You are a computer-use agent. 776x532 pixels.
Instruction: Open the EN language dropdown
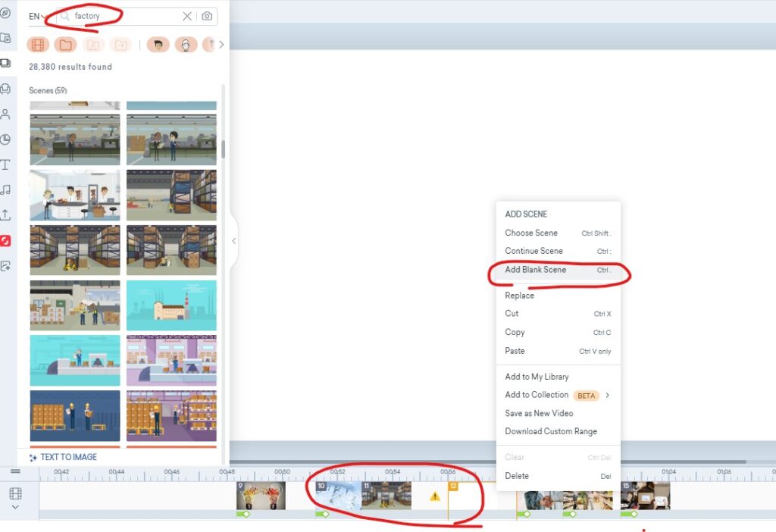pos(37,17)
